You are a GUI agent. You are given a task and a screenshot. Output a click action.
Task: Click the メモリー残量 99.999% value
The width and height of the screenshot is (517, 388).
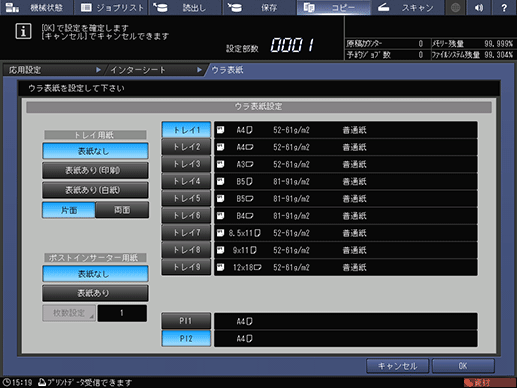click(x=499, y=44)
